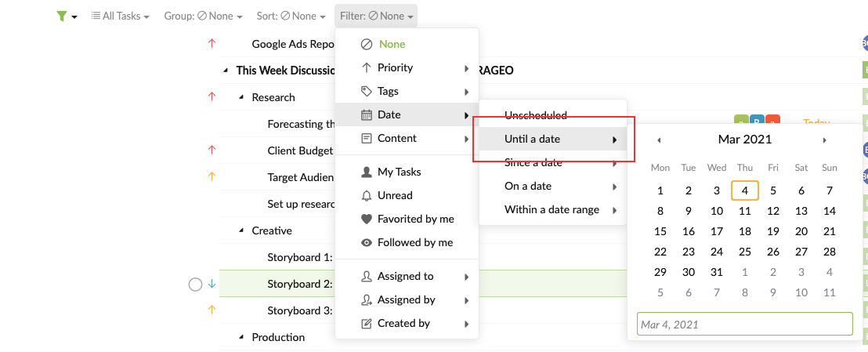Image resolution: width=868 pixels, height=352 pixels.
Task: Open the Group: None dropdown
Action: (x=203, y=16)
